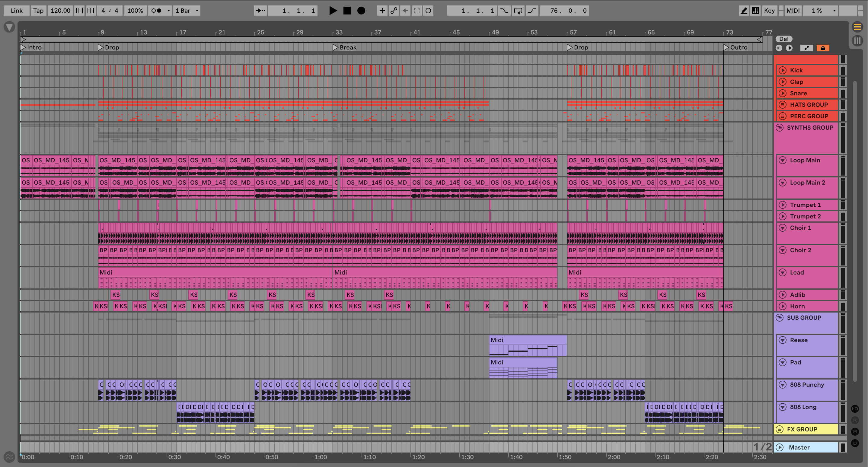
Task: Open the 1 Bar quantization dropdown
Action: pyautogui.click(x=187, y=11)
